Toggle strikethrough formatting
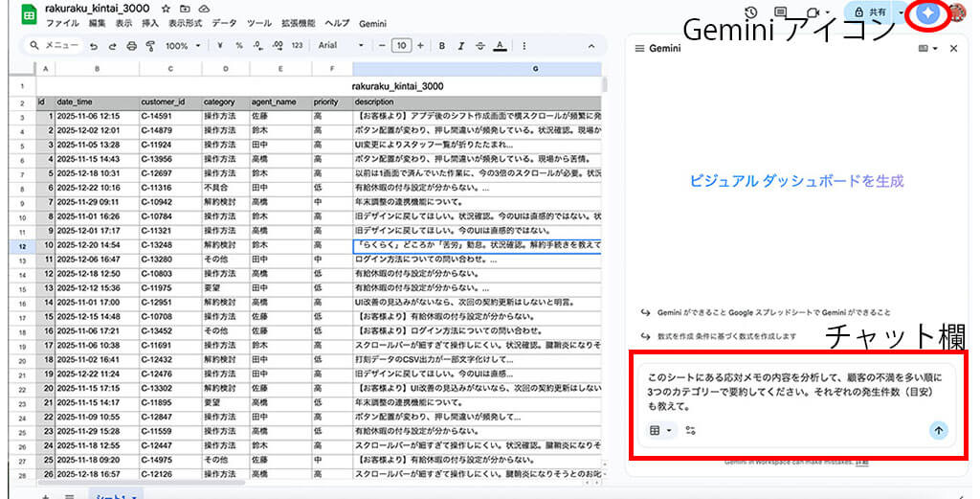The image size is (980, 499). [x=480, y=46]
